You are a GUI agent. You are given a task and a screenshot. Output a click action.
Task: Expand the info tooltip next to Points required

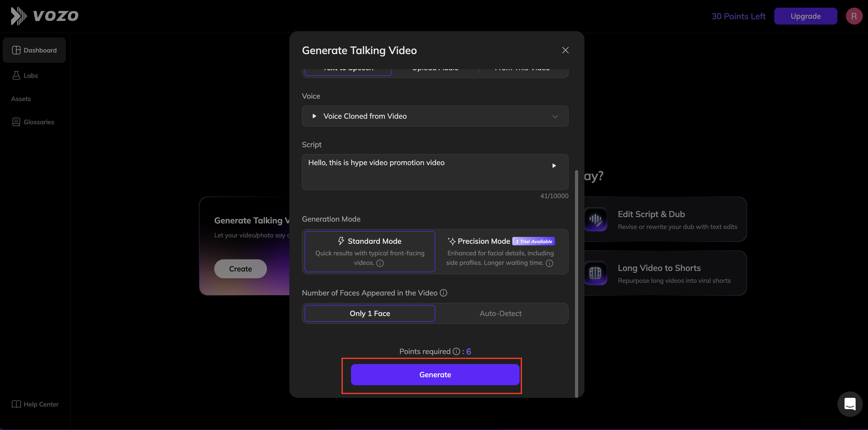tap(456, 351)
